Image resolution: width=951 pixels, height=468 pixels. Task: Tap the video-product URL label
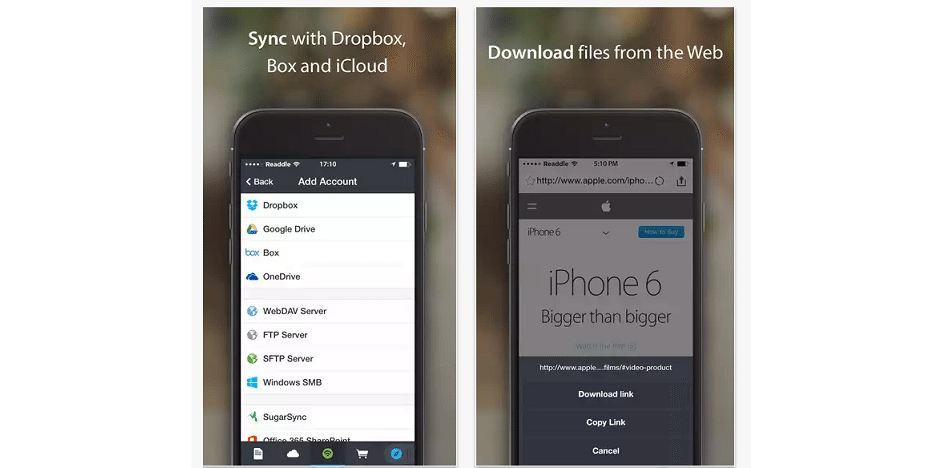tap(605, 367)
